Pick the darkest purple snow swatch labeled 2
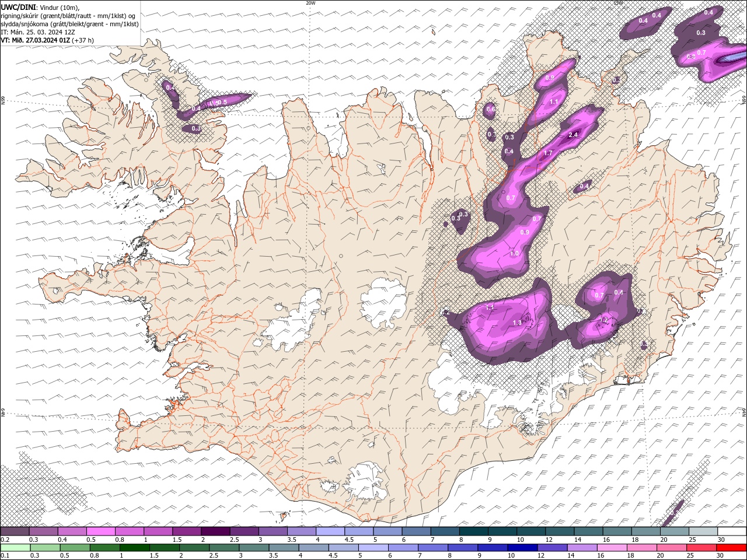 click(x=215, y=531)
